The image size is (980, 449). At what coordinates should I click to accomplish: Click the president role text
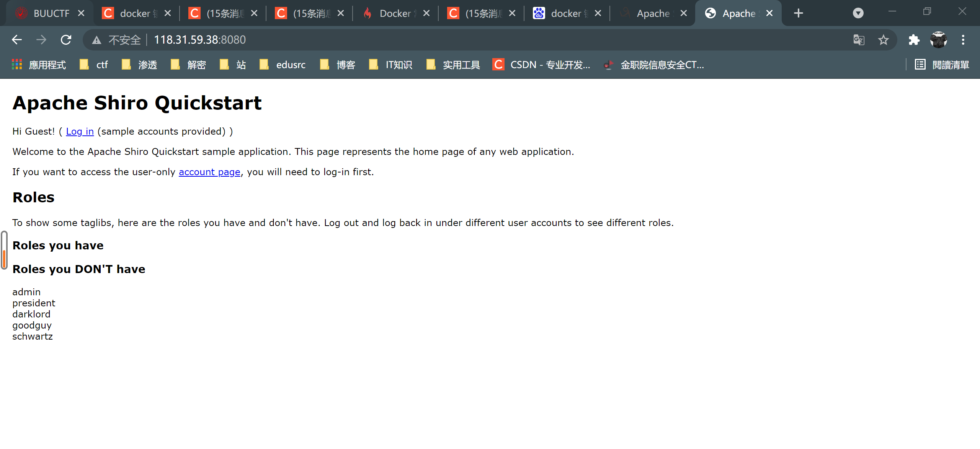click(34, 303)
